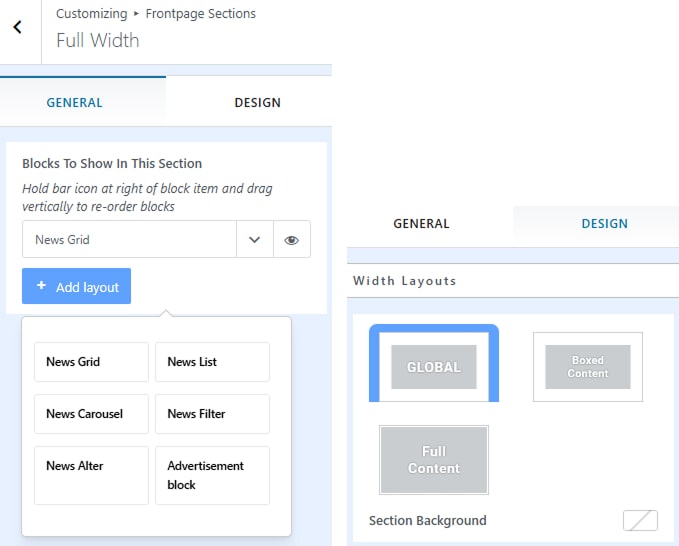This screenshot has width=679, height=546.
Task: Open the Section Background color swatch
Action: (x=639, y=520)
